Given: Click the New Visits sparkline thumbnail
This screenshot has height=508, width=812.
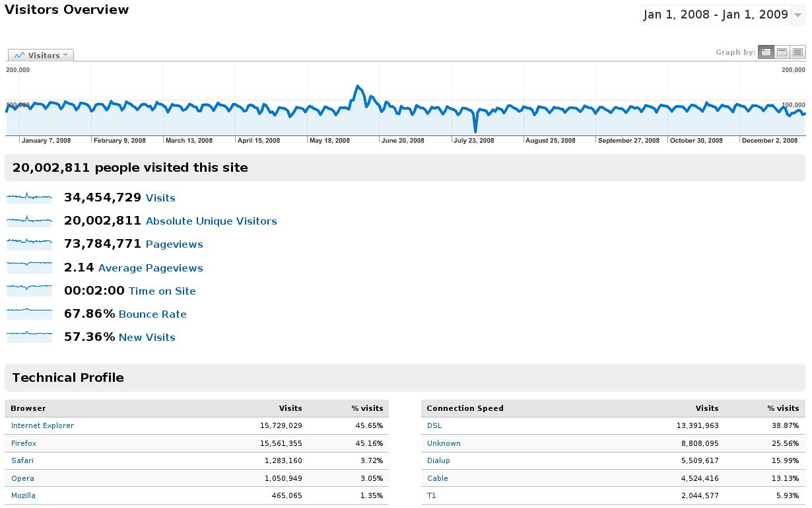Looking at the screenshot, I should 29,337.
